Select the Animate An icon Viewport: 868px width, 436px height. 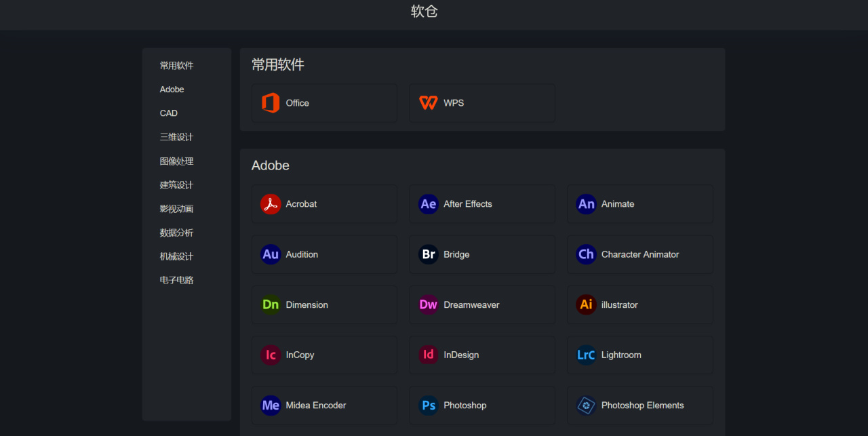pos(586,204)
